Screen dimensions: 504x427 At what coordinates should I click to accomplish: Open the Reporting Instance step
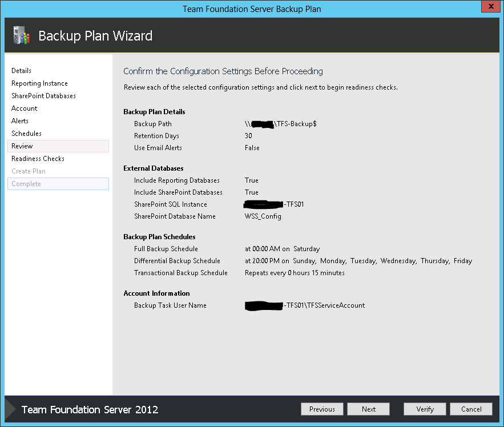pyautogui.click(x=39, y=83)
